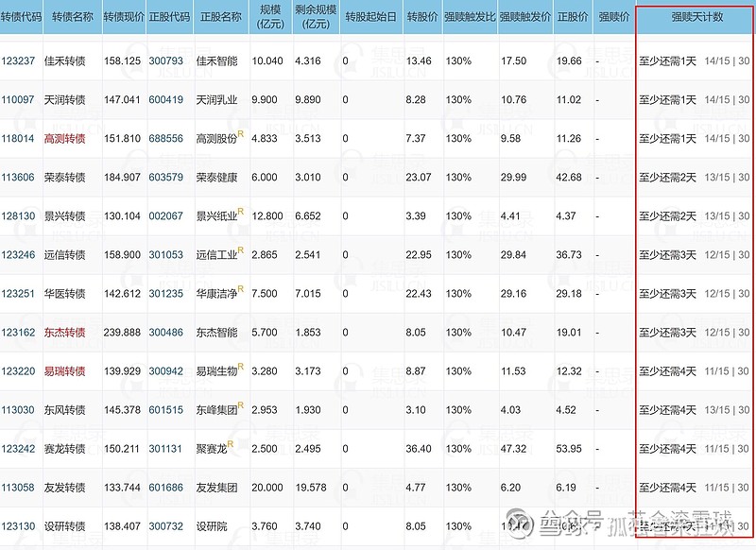This screenshot has width=756, height=550.
Task: Open bond code 123162 link
Action: (x=18, y=333)
